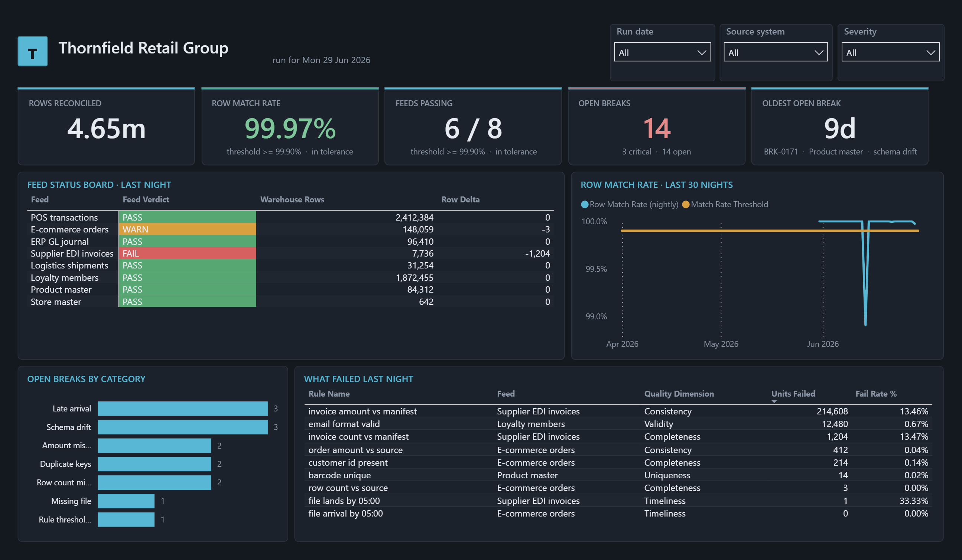Screen dimensions: 962x560
Task: Sort by Quality Dimension column header
Action: 679,394
